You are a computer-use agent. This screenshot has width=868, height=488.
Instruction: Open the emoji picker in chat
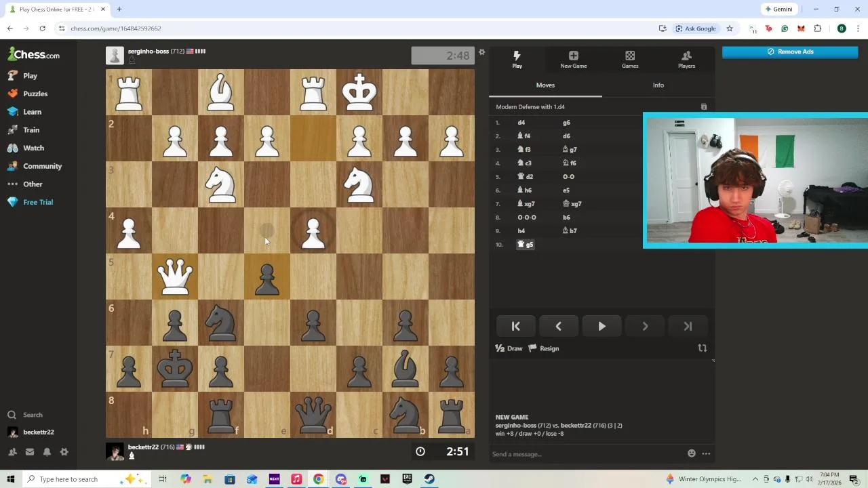point(691,453)
